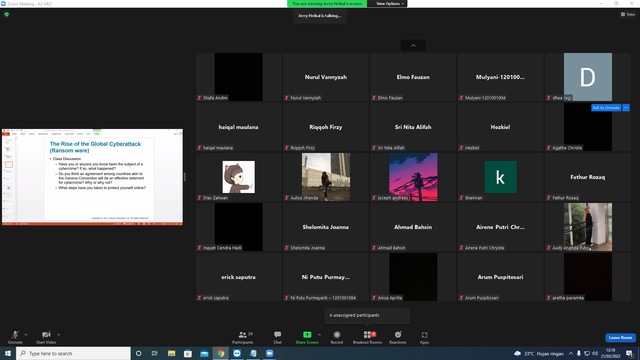
Task: Click Ahmad Bahsin's participant name
Action: coord(413,227)
